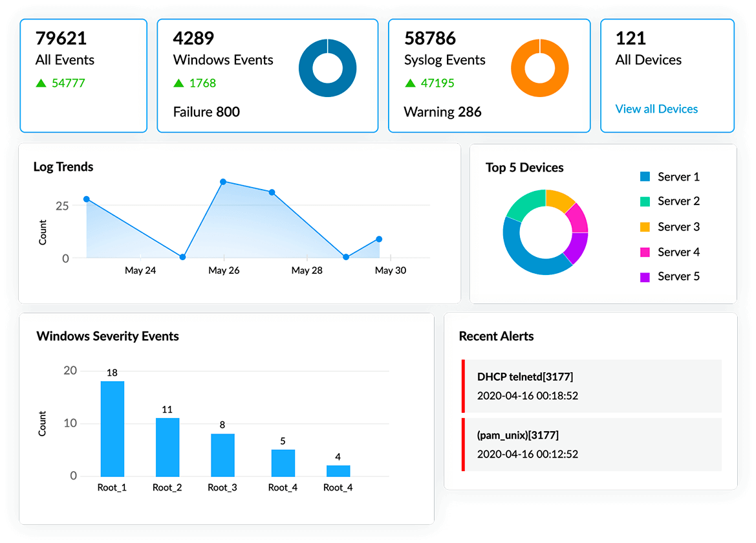Select the Server 1 blue legend swatch
Image resolution: width=756 pixels, height=543 pixels.
pyautogui.click(x=645, y=177)
